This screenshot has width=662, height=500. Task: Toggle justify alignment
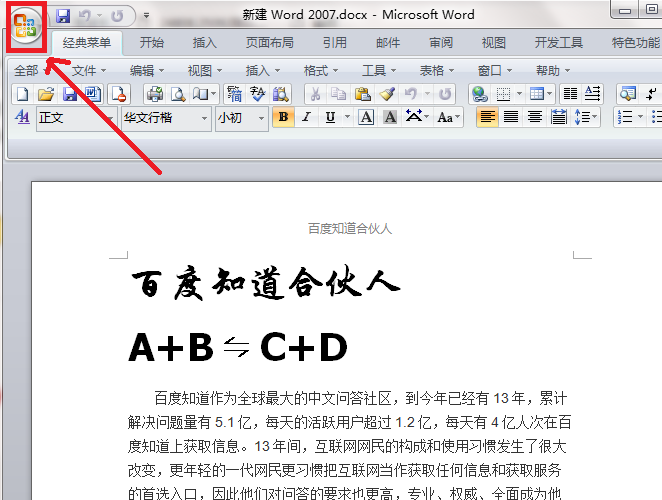click(x=511, y=117)
